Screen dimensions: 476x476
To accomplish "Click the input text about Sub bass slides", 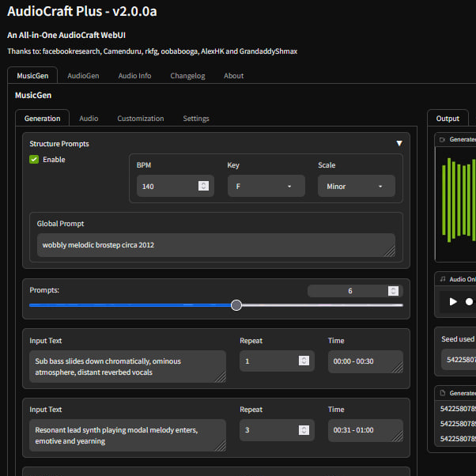I will 127,366.
